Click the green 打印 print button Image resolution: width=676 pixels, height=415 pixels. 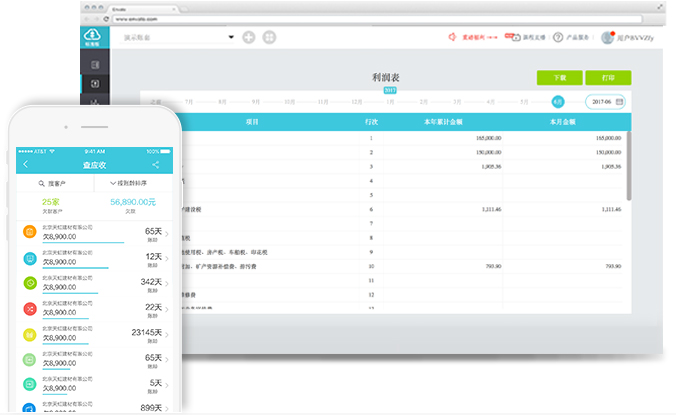608,77
